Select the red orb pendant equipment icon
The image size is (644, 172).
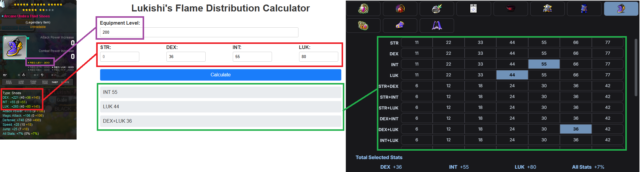click(400, 9)
